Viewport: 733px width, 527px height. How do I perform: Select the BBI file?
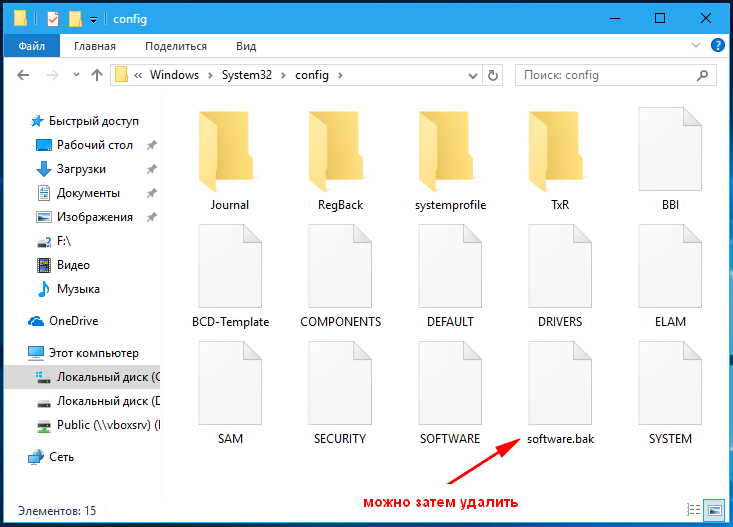click(x=670, y=160)
